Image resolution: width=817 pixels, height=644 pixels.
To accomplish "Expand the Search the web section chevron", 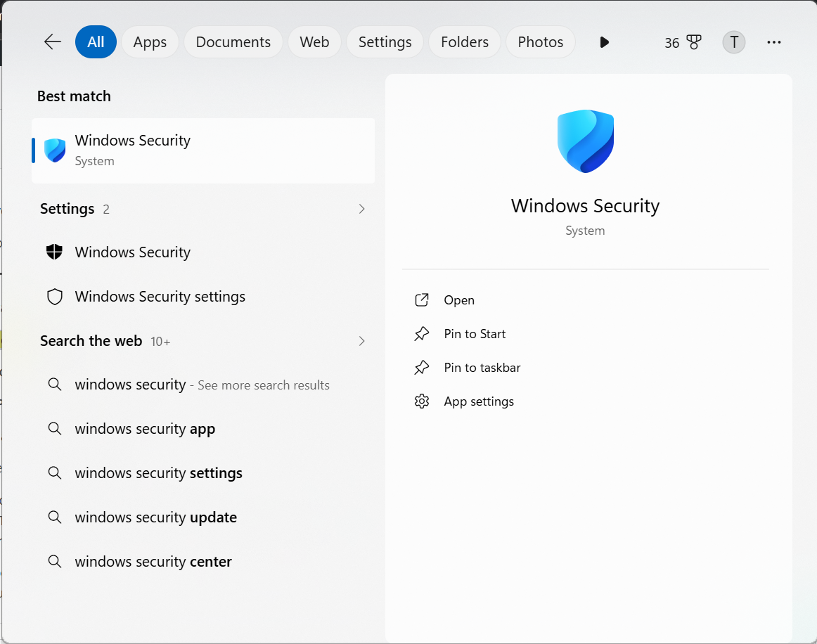I will [x=361, y=341].
